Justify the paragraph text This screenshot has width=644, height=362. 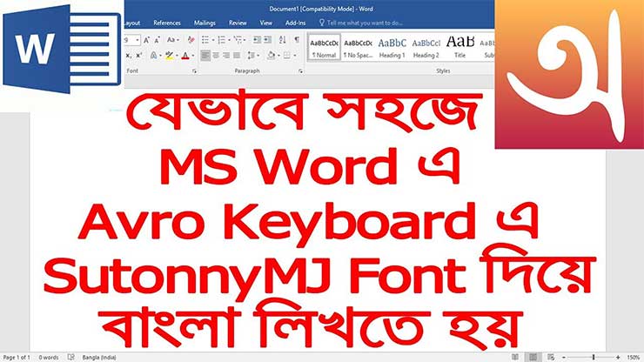point(237,56)
